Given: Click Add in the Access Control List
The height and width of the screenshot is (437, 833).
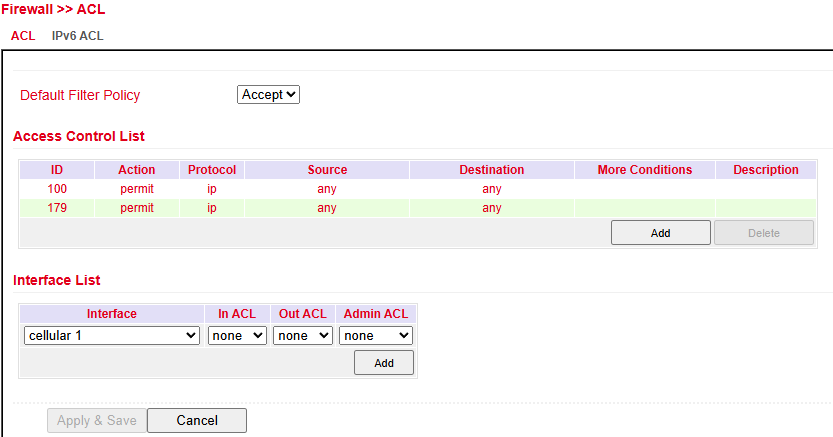Looking at the screenshot, I should (x=660, y=233).
